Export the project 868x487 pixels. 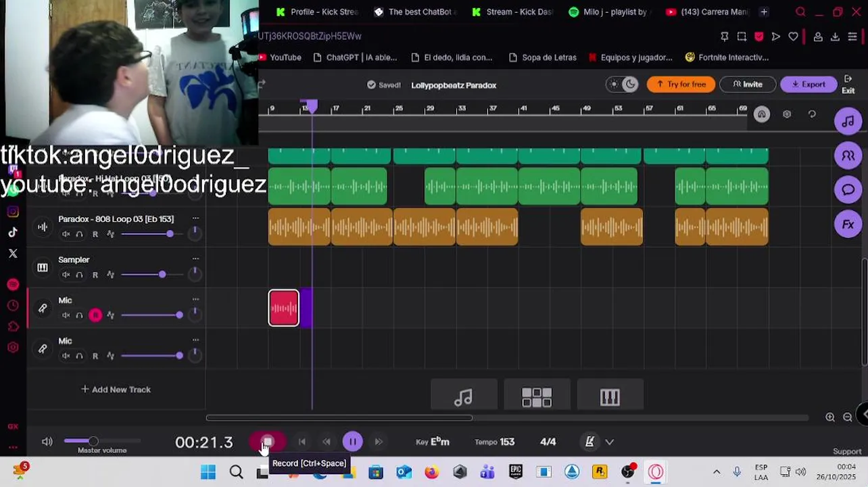(x=809, y=85)
